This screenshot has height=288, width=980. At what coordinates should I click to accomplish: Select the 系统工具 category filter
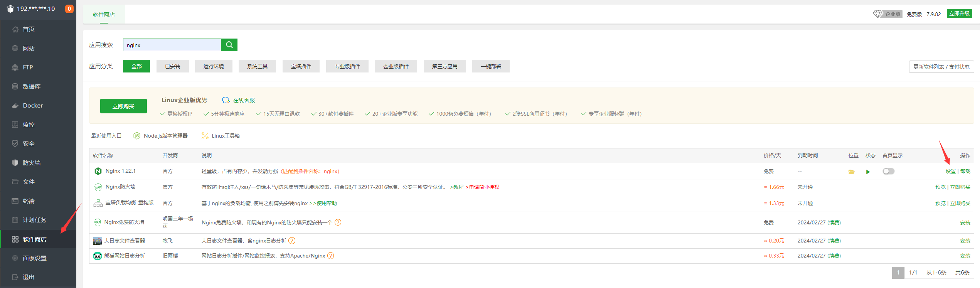coord(258,66)
